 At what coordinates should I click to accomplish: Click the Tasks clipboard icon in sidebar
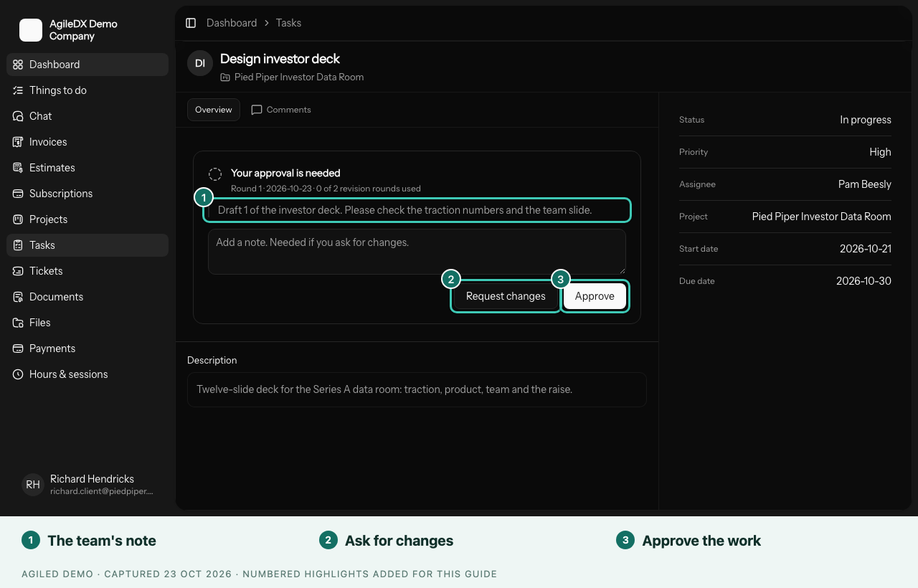18,245
